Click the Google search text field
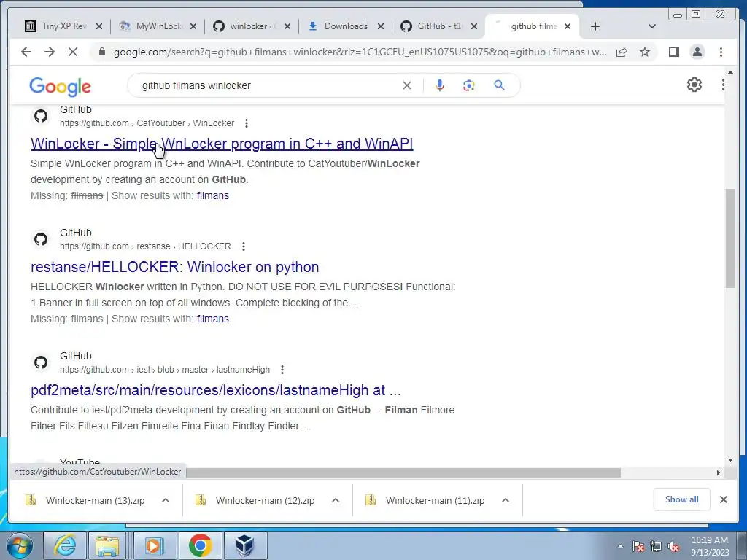This screenshot has height=560, width=747. (267, 85)
